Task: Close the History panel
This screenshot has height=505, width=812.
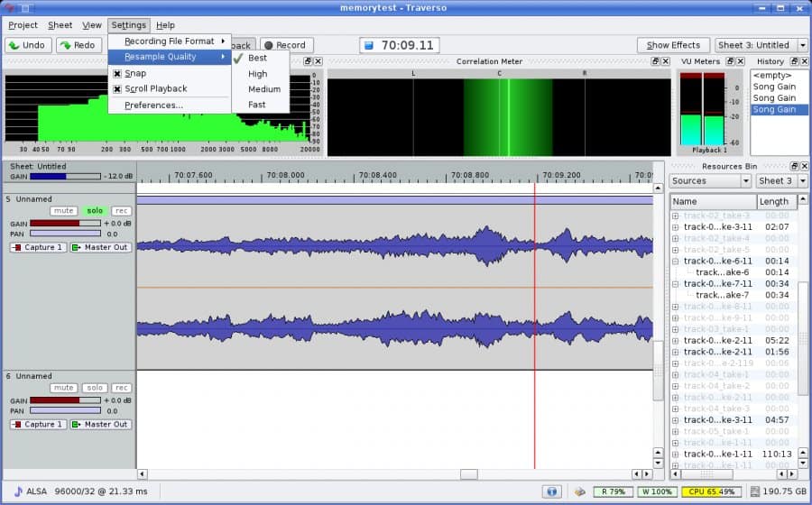Action: click(x=805, y=61)
